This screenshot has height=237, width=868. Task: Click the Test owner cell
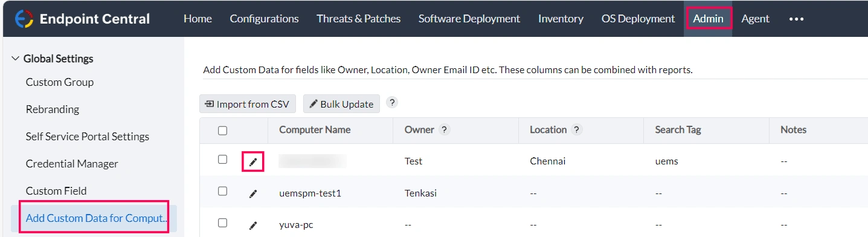[x=413, y=161]
